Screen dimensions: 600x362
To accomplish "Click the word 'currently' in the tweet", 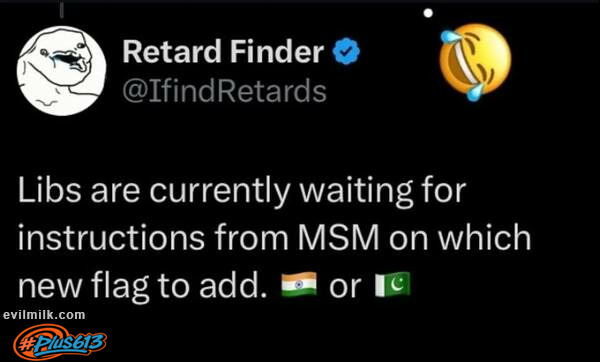I will point(220,192).
